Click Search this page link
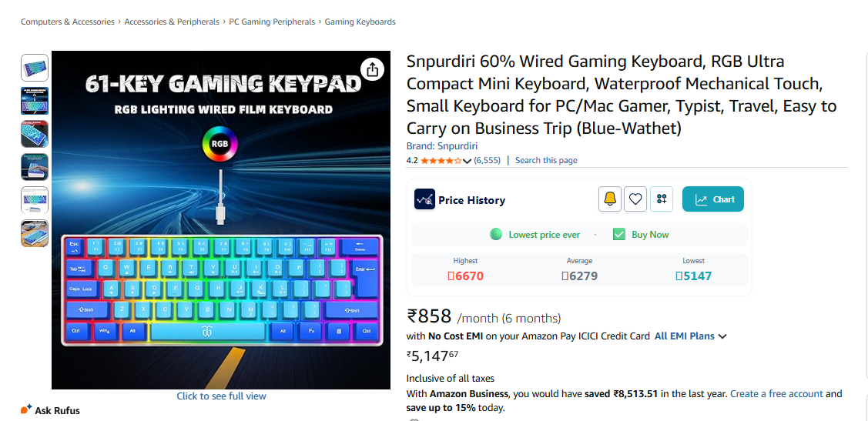 tap(546, 160)
